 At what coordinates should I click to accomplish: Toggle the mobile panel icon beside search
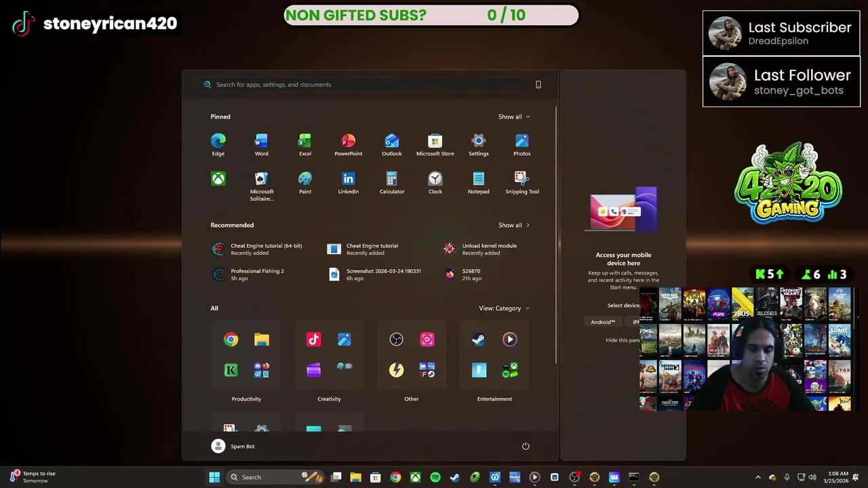(538, 85)
